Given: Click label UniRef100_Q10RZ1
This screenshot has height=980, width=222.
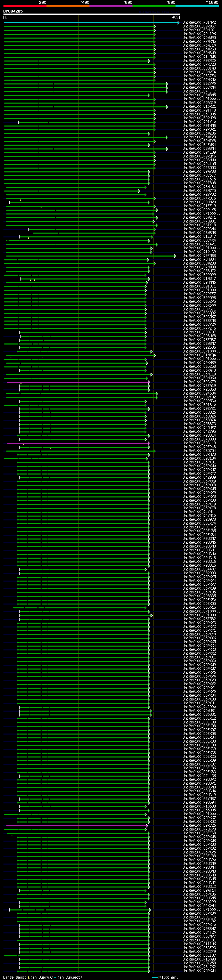Looking at the screenshot, I should tap(199, 106).
